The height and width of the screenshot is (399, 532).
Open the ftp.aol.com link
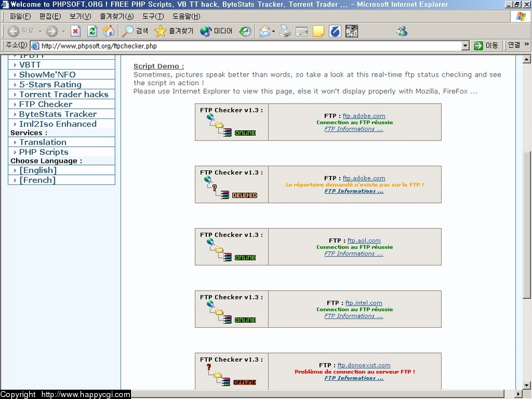364,241
